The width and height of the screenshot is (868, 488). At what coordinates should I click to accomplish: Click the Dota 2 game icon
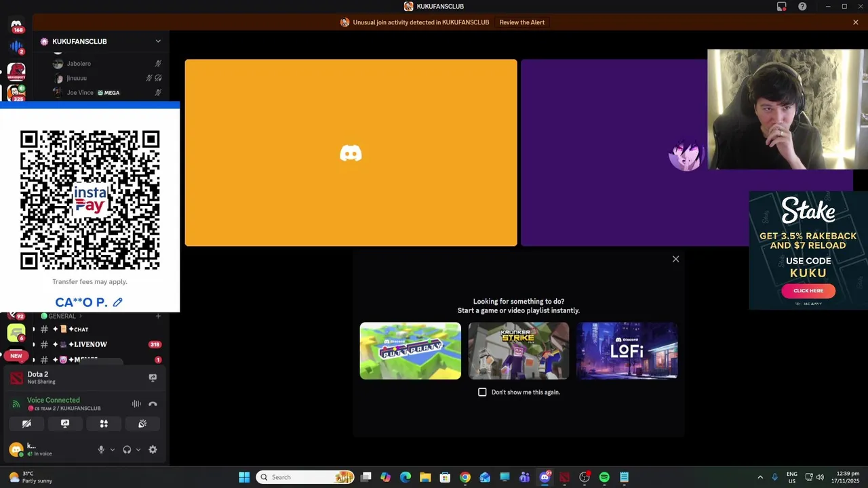16,378
